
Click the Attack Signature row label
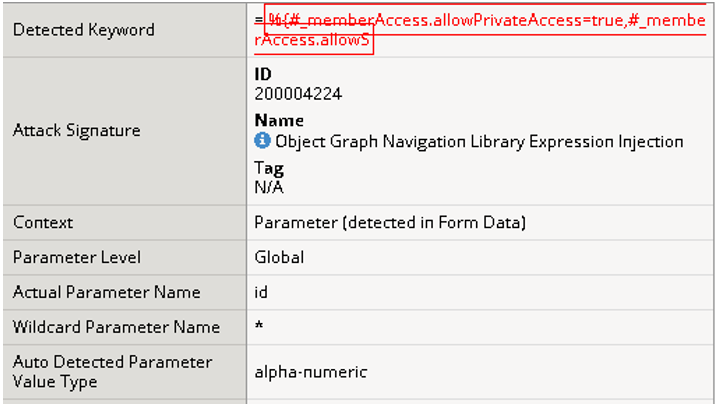point(77,130)
